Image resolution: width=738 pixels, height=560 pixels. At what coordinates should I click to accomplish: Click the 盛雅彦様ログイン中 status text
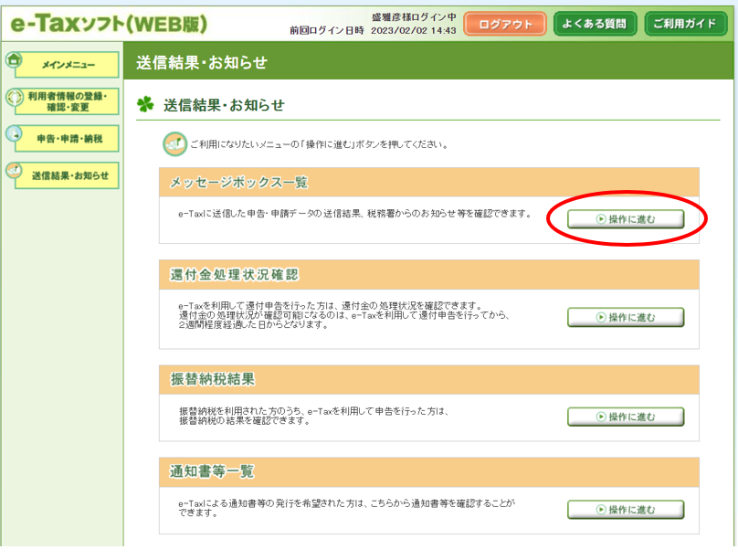click(414, 17)
